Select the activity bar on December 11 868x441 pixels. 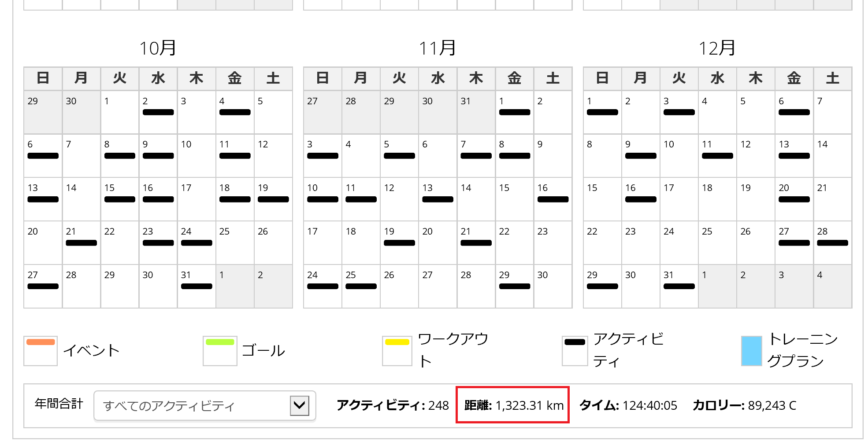click(717, 156)
